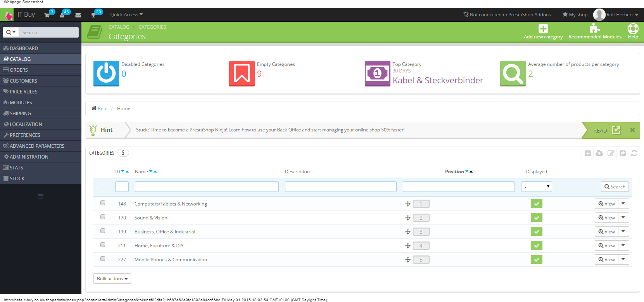The height and width of the screenshot is (302, 644).
Task: Click the refresh list icon in Categories panel
Action: coord(634,153)
